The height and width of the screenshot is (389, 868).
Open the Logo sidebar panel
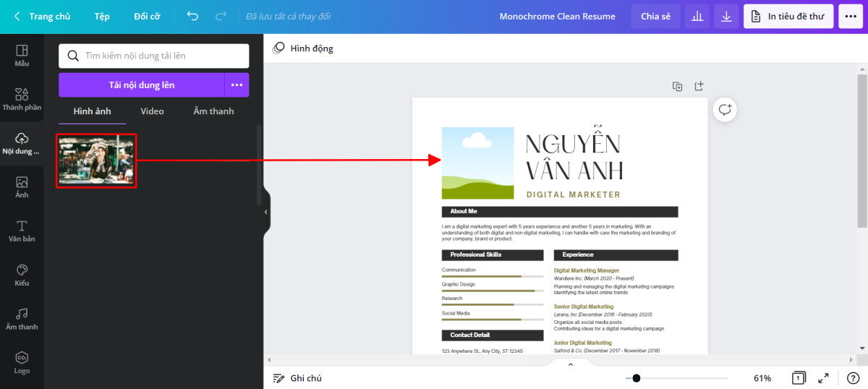click(x=22, y=363)
